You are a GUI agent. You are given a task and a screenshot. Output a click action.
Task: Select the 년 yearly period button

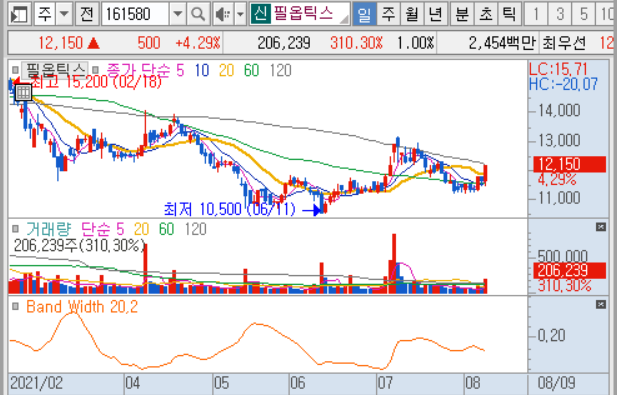coord(435,14)
